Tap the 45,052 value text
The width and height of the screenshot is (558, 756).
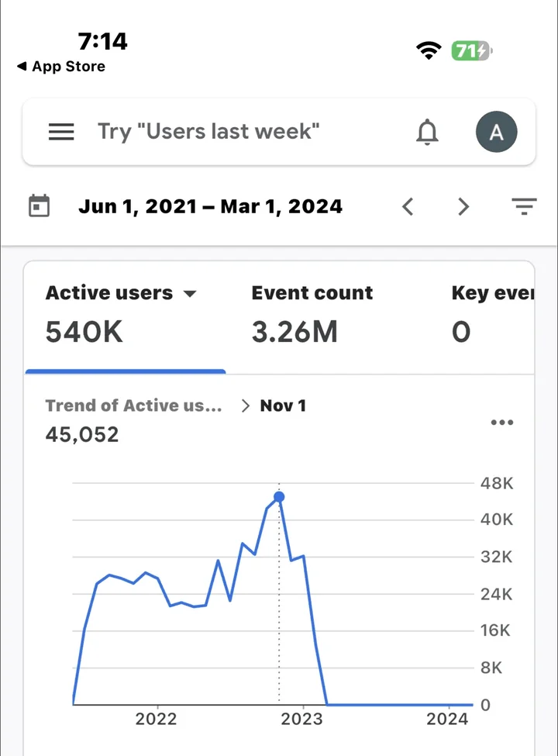[82, 434]
